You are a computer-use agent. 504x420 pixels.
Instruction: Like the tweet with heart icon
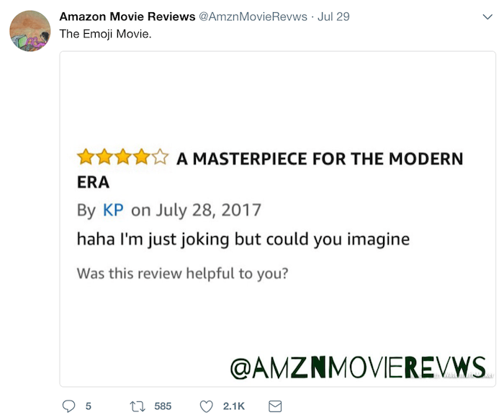tap(207, 406)
